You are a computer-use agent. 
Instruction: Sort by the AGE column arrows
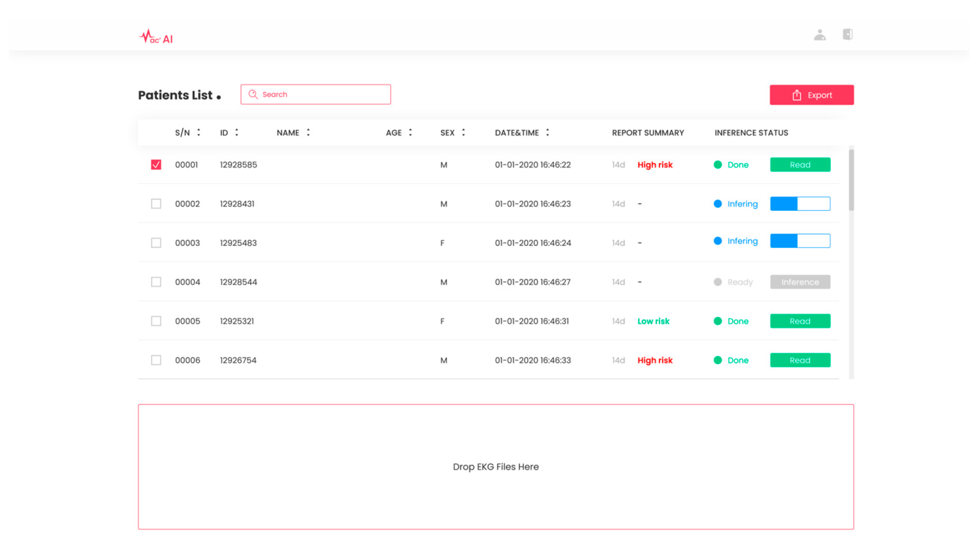tap(410, 133)
